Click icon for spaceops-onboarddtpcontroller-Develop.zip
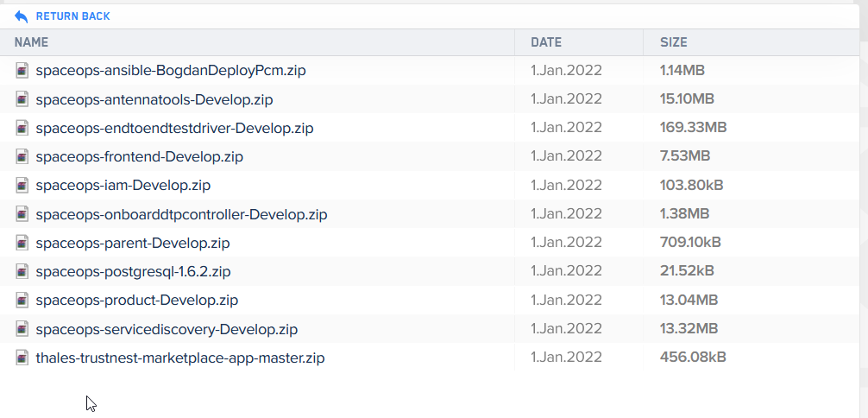This screenshot has height=418, width=868. coord(23,213)
